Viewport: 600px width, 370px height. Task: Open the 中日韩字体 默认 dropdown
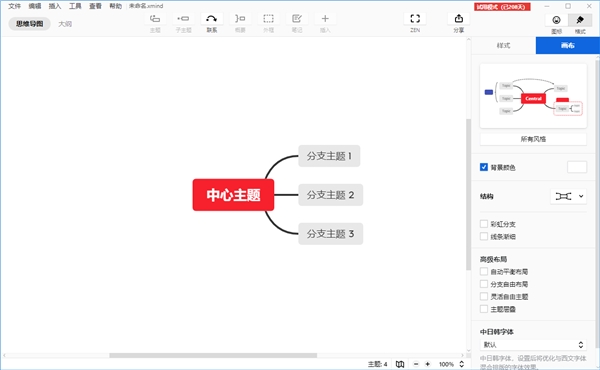tap(533, 345)
